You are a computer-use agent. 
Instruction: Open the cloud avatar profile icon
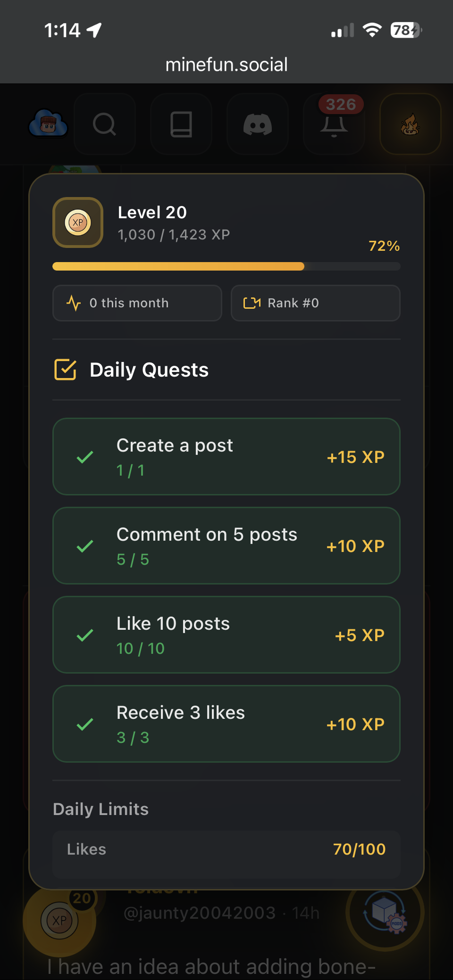click(48, 124)
